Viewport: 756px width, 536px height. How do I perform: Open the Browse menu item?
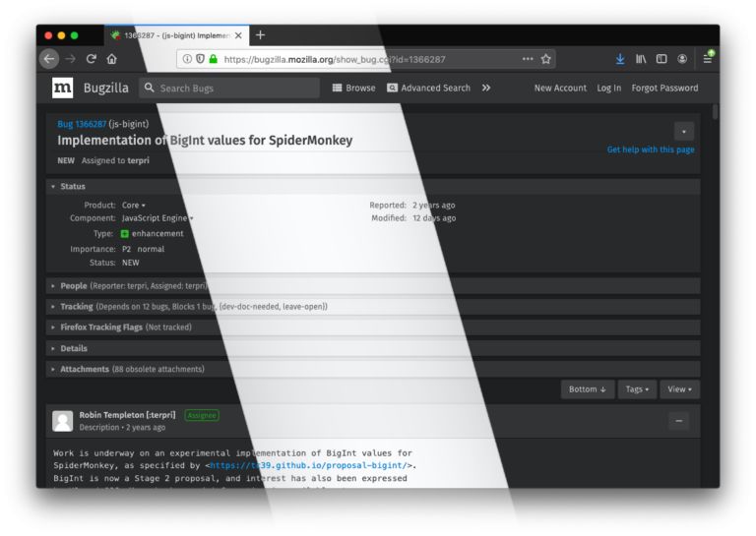point(354,89)
